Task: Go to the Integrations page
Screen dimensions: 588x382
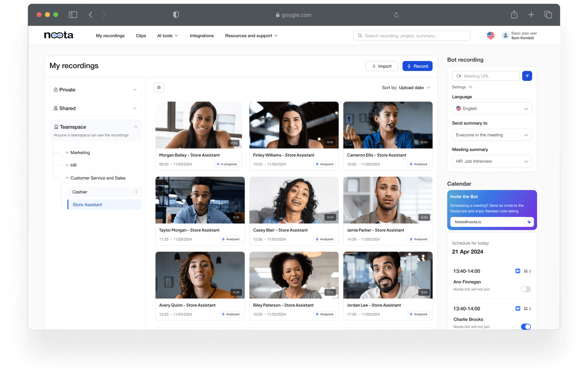Action: click(202, 36)
